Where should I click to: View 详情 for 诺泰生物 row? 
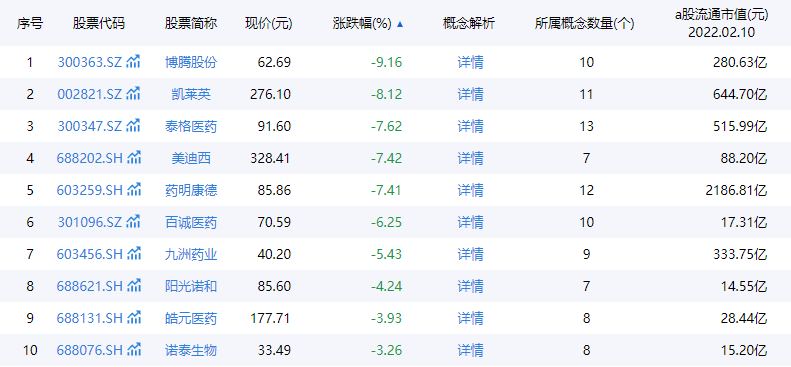point(470,350)
